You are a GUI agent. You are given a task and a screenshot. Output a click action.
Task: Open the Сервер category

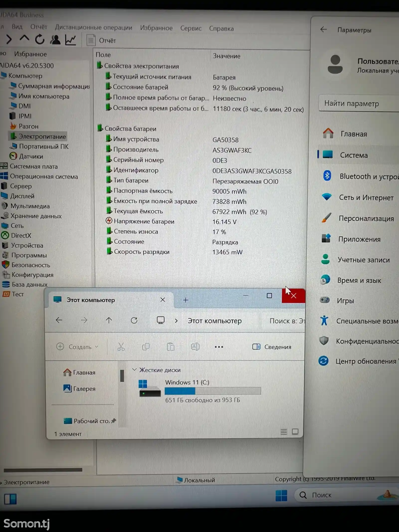[x=16, y=186]
